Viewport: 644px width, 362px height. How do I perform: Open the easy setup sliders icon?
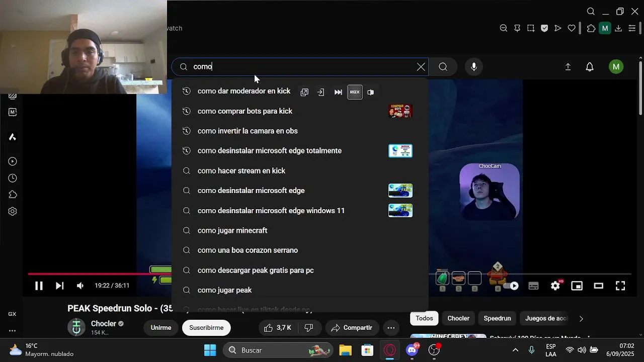coord(632,28)
